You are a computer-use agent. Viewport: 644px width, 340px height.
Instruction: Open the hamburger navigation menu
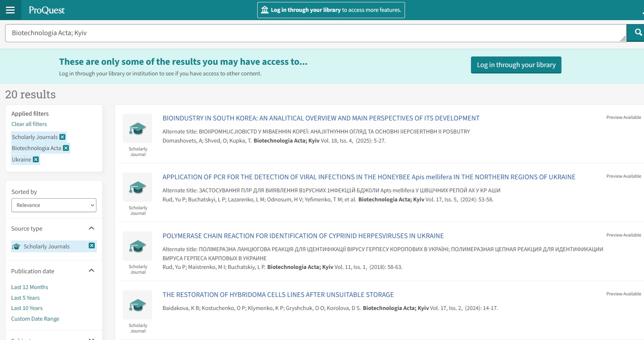coord(10,10)
